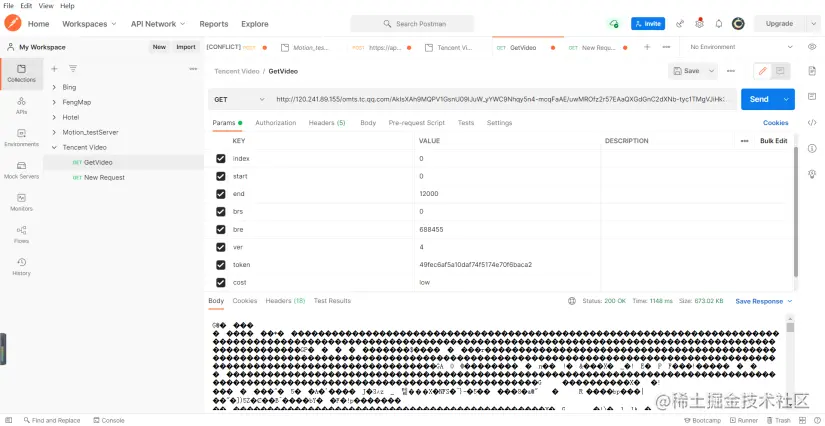Screen dimensions: 825x426
Task: Click the Postman logo icon
Action: point(13,23)
